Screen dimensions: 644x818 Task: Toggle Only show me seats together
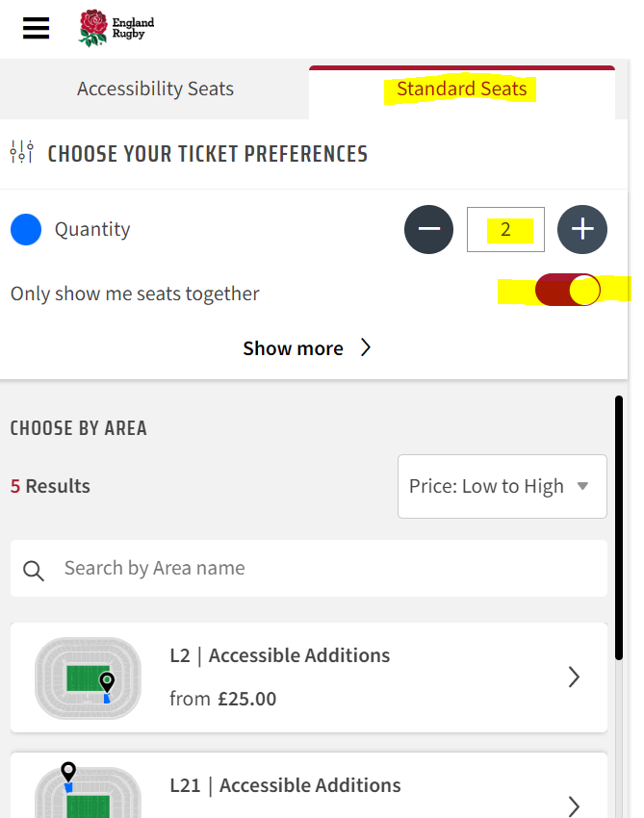567,290
